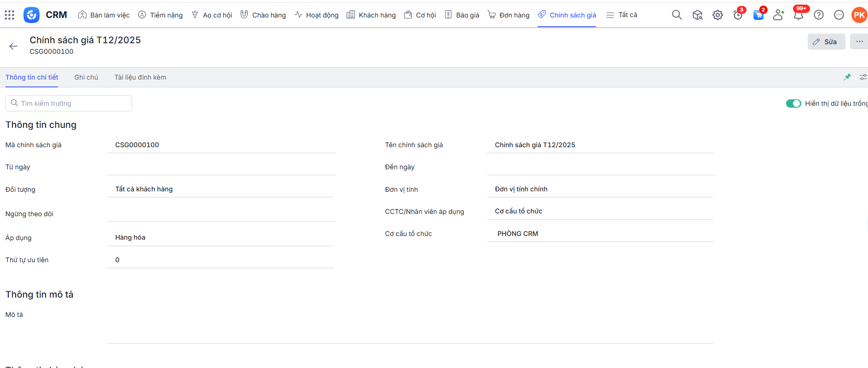Pin the detail layout with pin icon
868x368 pixels.
coord(847,77)
